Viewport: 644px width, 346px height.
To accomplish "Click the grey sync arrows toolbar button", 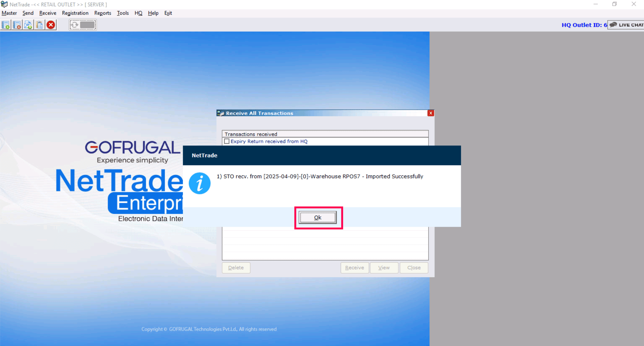I will [x=83, y=25].
